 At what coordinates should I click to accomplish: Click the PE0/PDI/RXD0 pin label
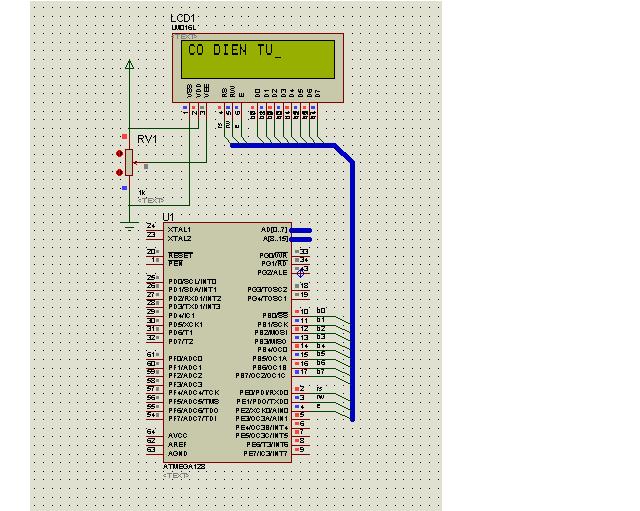click(264, 393)
